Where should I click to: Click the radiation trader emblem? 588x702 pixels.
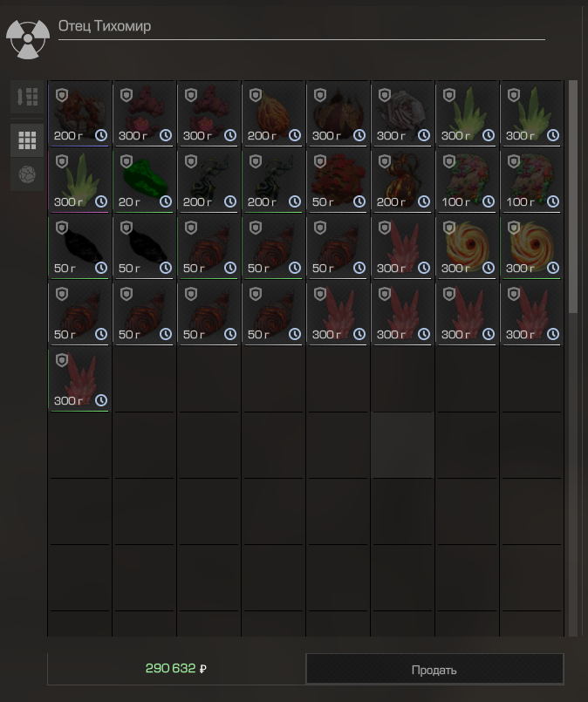click(28, 39)
